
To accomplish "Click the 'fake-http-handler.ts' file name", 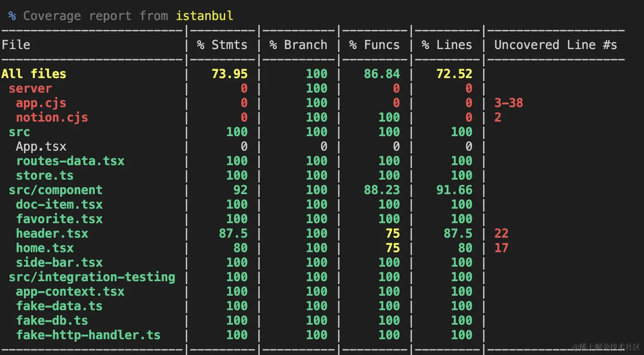I will [88, 335].
